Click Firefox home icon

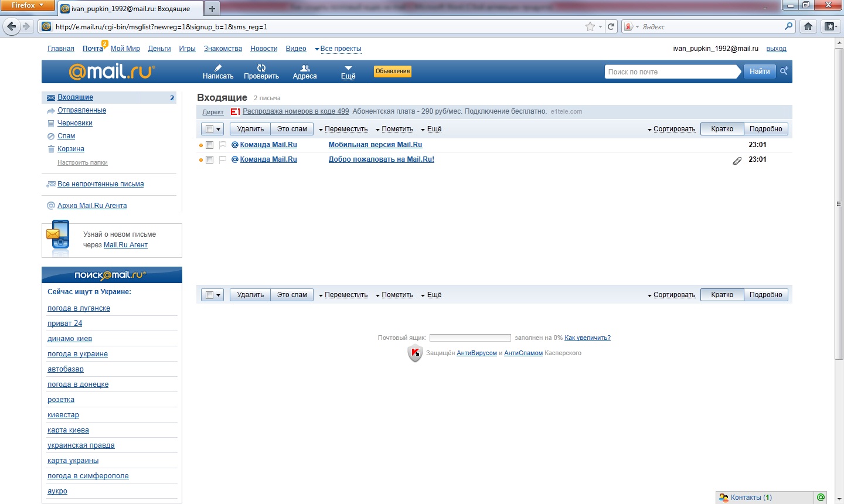(808, 26)
